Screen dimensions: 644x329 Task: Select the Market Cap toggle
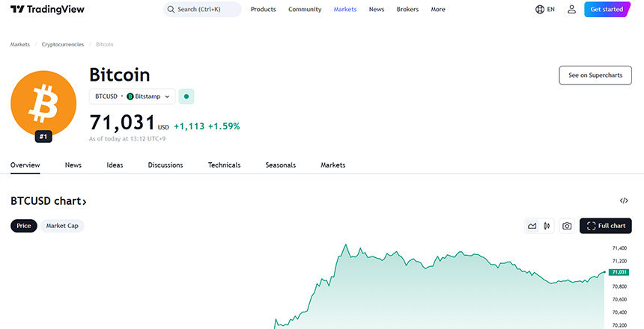point(62,226)
